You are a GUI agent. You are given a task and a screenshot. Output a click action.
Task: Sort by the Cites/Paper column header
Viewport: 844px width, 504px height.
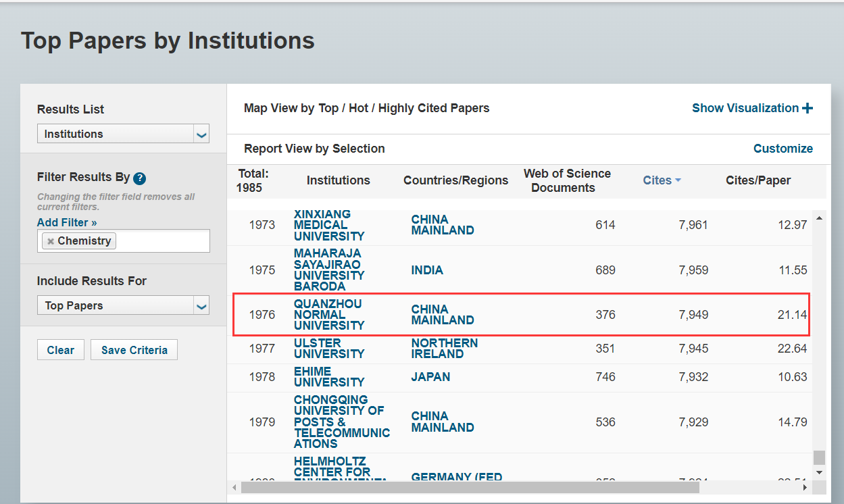point(758,180)
